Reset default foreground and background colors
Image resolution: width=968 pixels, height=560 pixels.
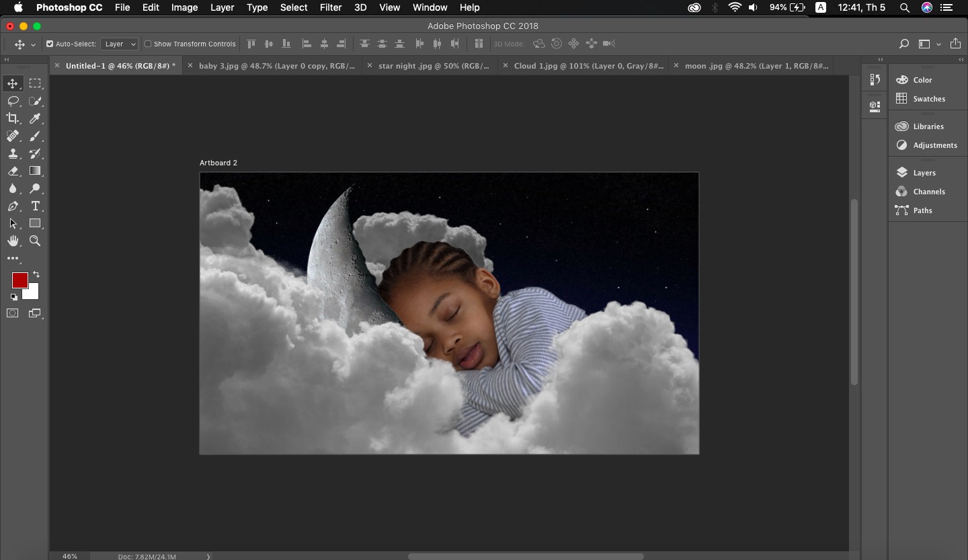[14, 296]
